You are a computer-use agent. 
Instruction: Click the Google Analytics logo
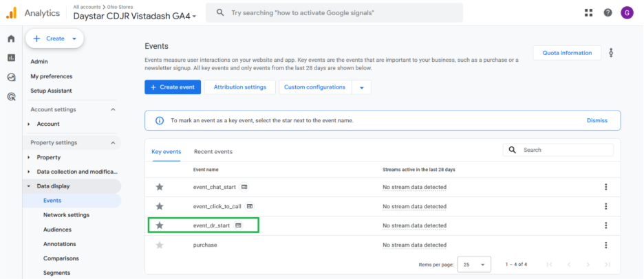coord(11,13)
